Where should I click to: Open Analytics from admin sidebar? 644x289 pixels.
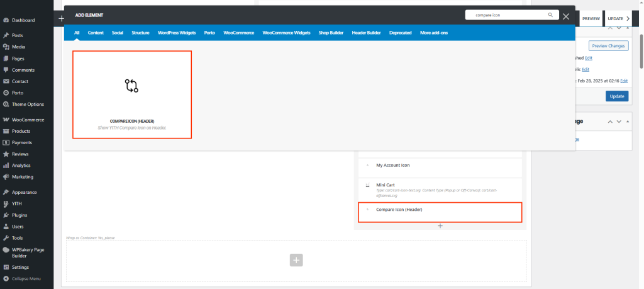pyautogui.click(x=21, y=165)
